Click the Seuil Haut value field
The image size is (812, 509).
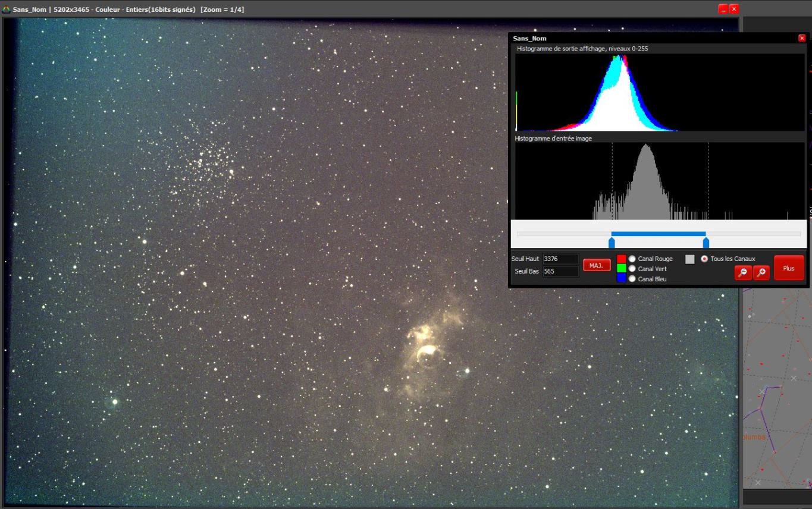tap(560, 259)
